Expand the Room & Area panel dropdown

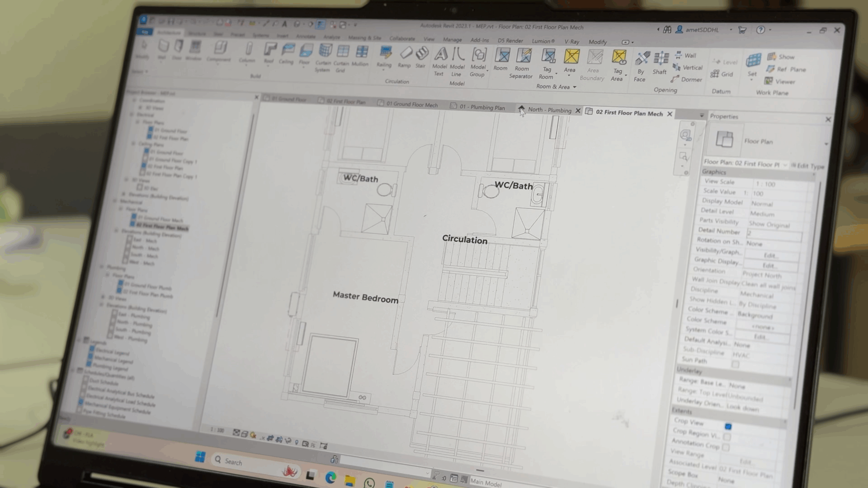pos(575,87)
